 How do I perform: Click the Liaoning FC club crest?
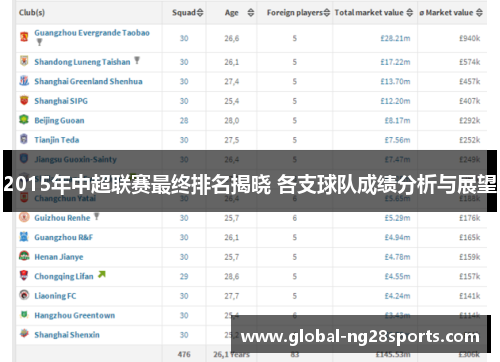tap(24, 295)
